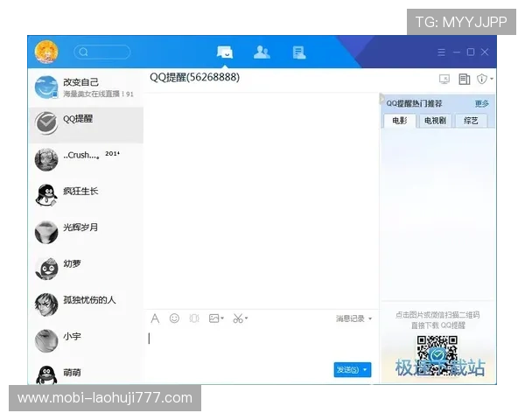The image size is (525, 420).
Task: Click the 发送(S) send button
Action: (x=347, y=370)
